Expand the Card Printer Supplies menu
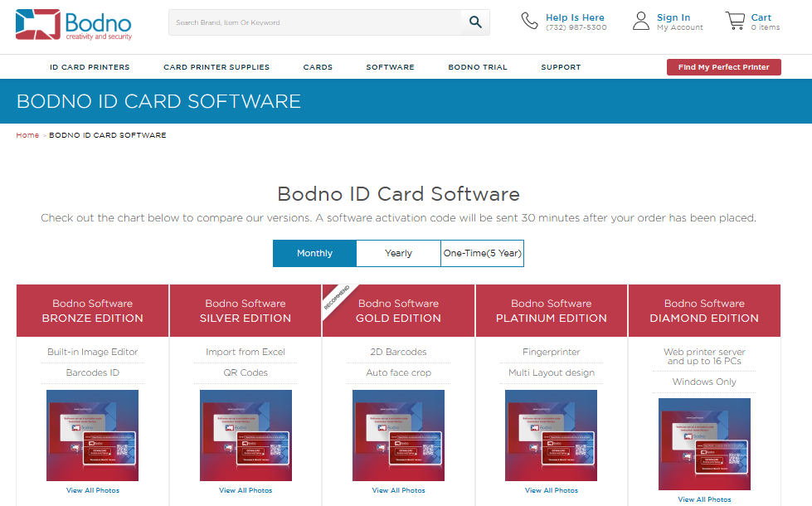Screen dimensions: 812x506 point(216,67)
